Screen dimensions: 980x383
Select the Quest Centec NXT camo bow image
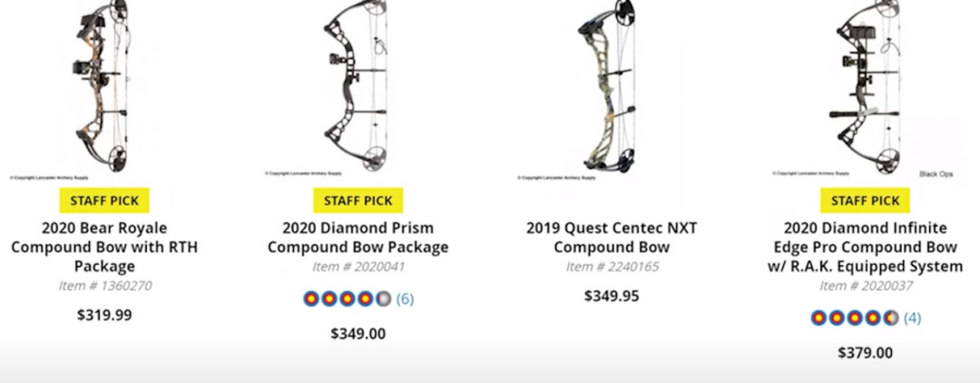[x=612, y=89]
